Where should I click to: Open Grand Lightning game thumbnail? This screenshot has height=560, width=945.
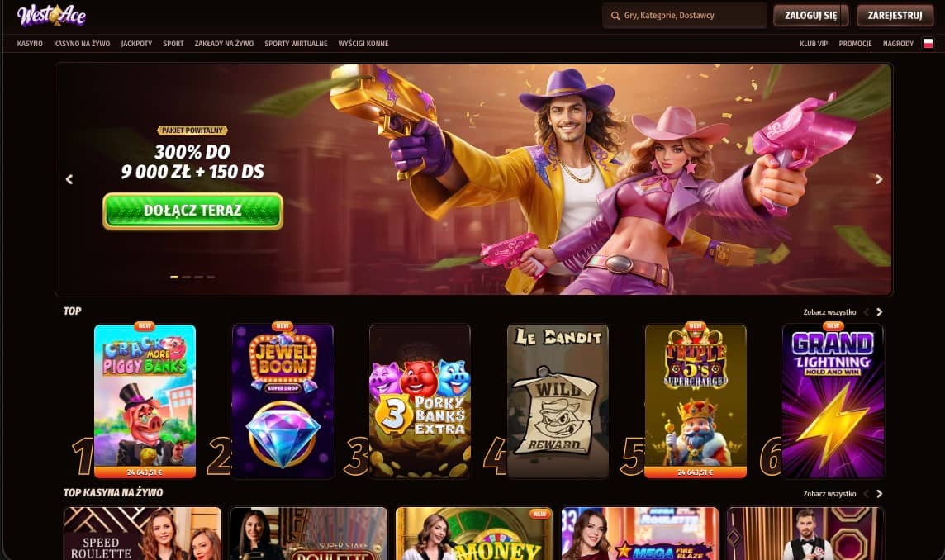[x=833, y=401]
